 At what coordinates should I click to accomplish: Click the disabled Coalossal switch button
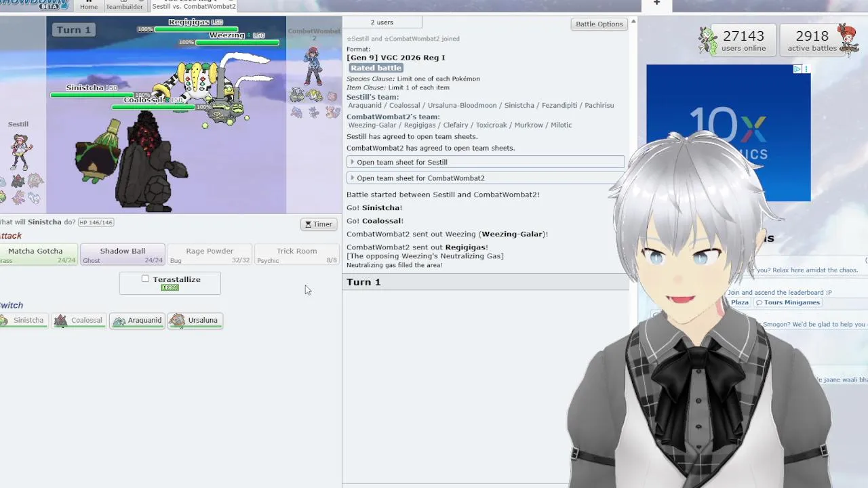pyautogui.click(x=79, y=321)
